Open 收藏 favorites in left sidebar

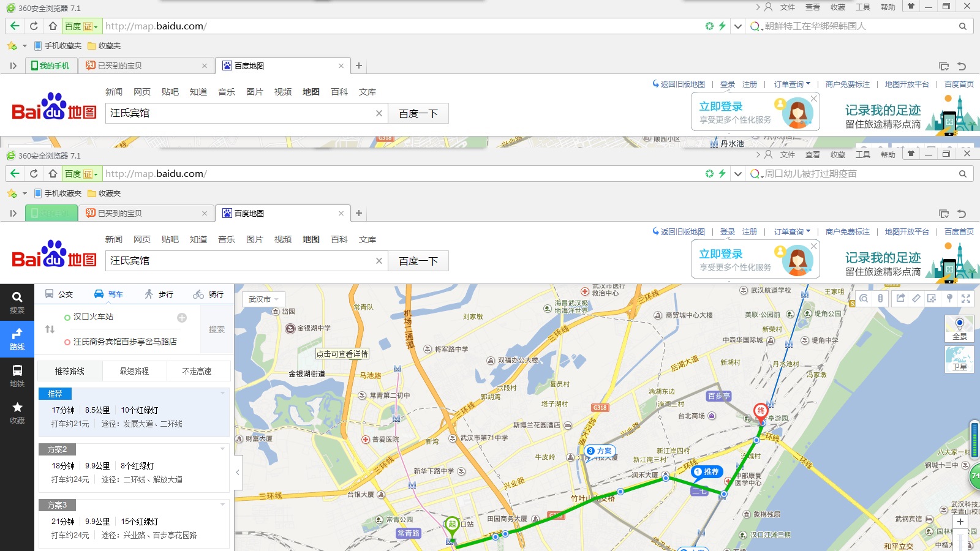pyautogui.click(x=17, y=413)
